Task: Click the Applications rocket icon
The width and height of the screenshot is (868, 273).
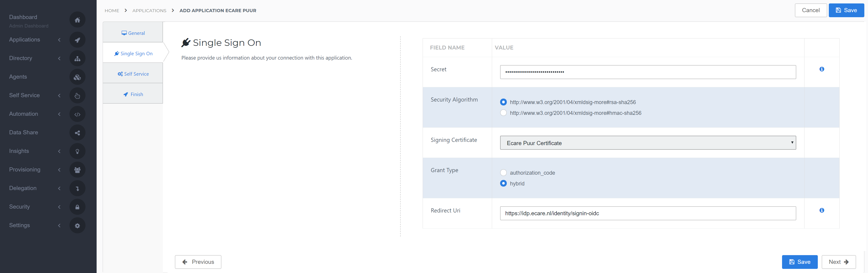Action: [77, 40]
